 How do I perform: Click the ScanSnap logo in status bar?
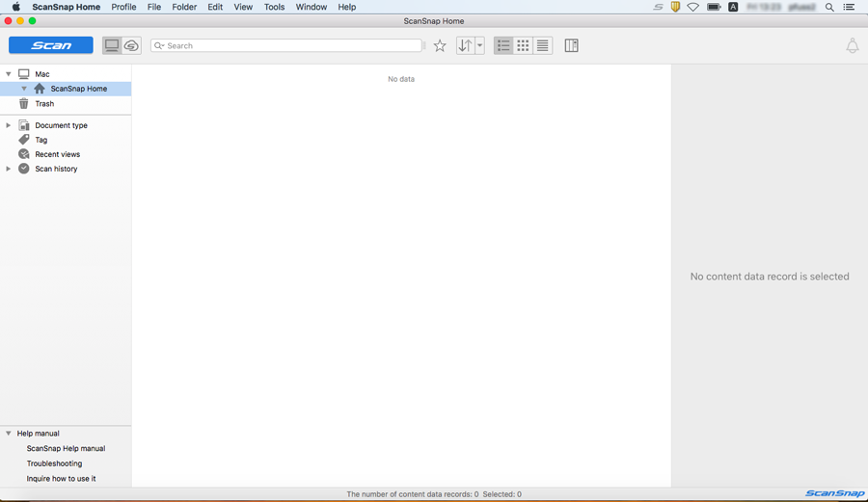click(835, 493)
